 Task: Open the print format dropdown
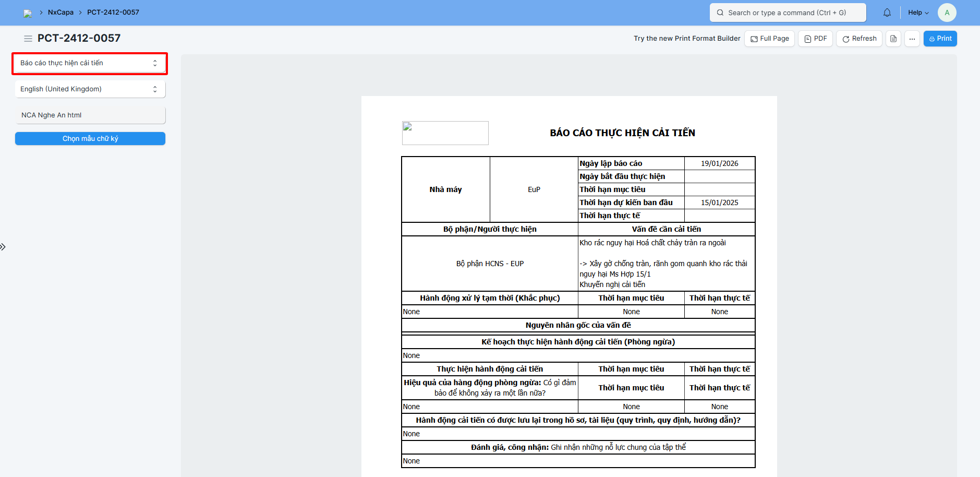point(89,63)
